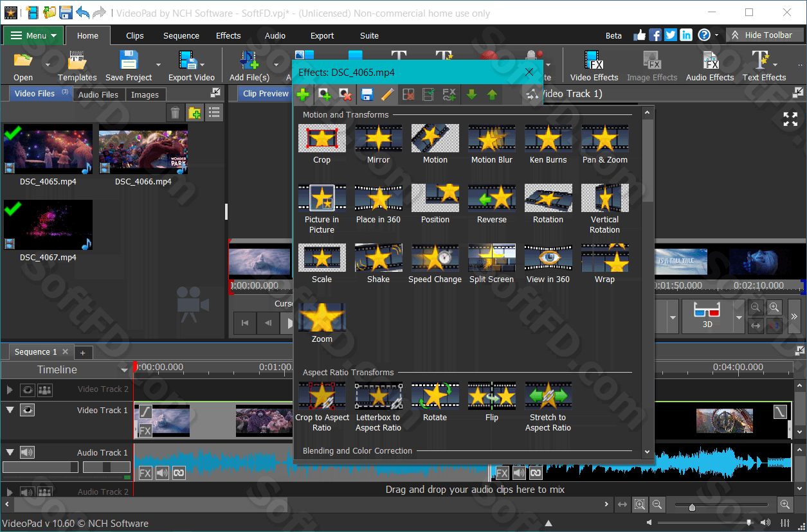
Task: Click the green plus add effect icon
Action: (302, 95)
